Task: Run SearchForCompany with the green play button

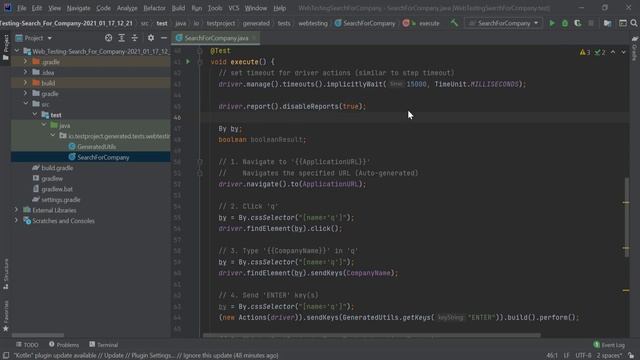Action: click(x=552, y=23)
